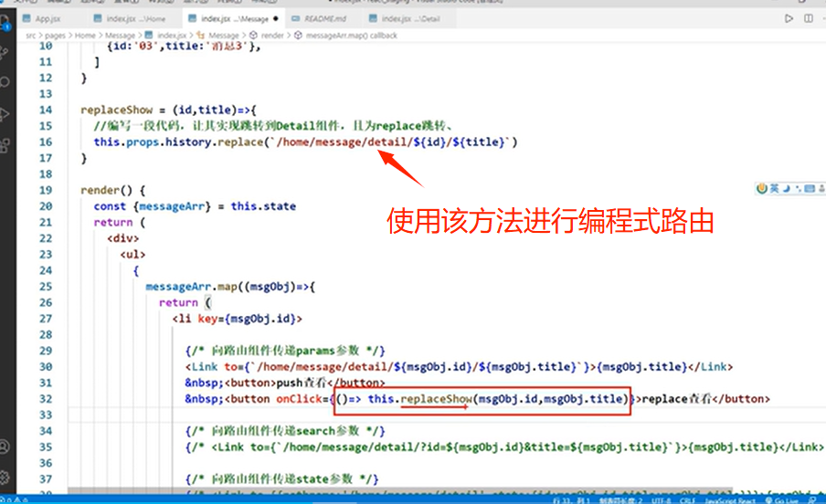Viewport: 826px width, 504px height.
Task: Click line number 32 in the gutter
Action: click(x=46, y=399)
